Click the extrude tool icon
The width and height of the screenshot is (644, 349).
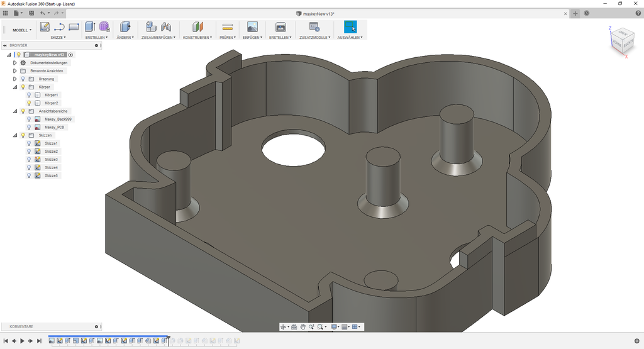[x=89, y=27]
